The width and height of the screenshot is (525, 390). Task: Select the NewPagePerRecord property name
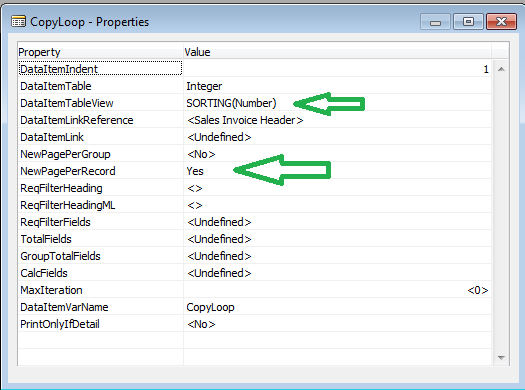point(68,171)
